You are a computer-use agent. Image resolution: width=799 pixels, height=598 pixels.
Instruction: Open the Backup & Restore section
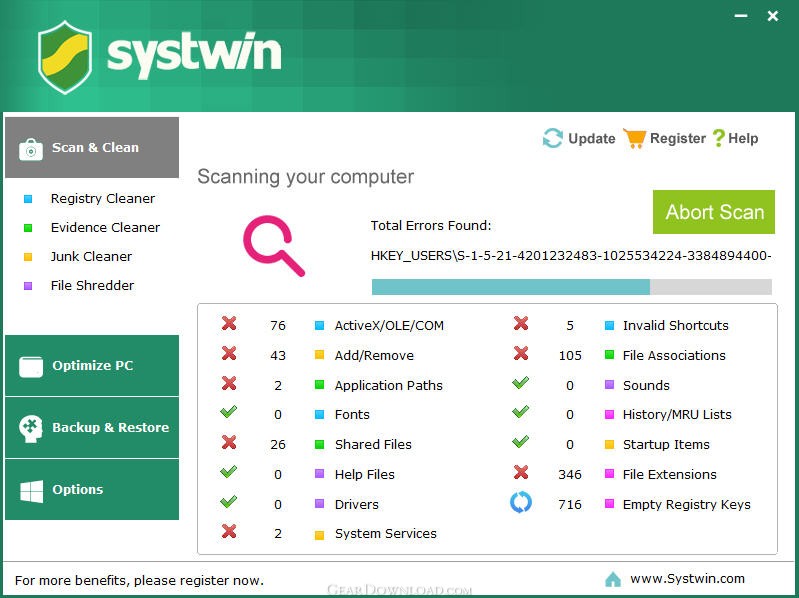pyautogui.click(x=92, y=428)
